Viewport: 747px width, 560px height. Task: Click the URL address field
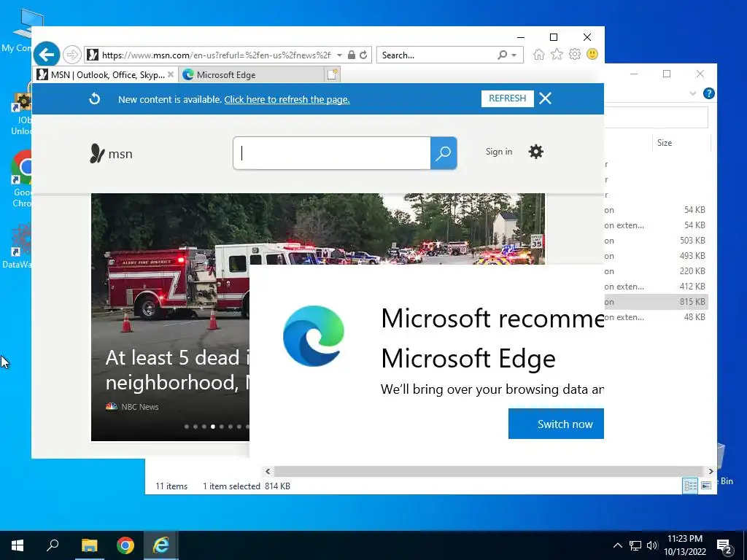coord(217,55)
